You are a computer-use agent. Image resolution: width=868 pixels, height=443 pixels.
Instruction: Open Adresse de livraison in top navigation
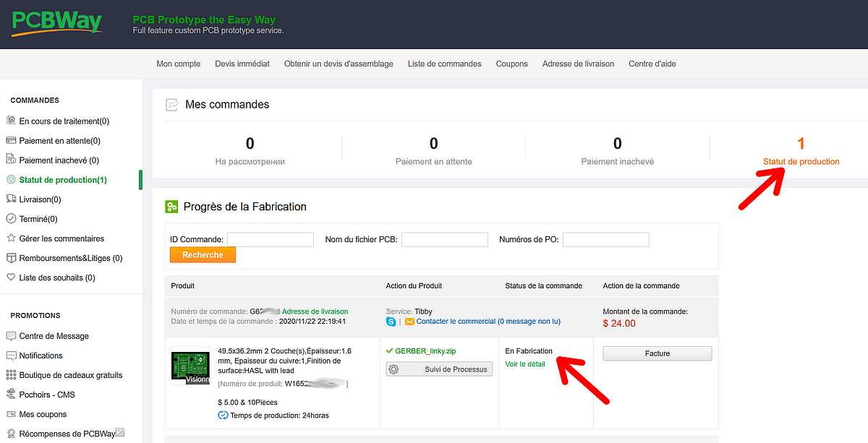578,64
